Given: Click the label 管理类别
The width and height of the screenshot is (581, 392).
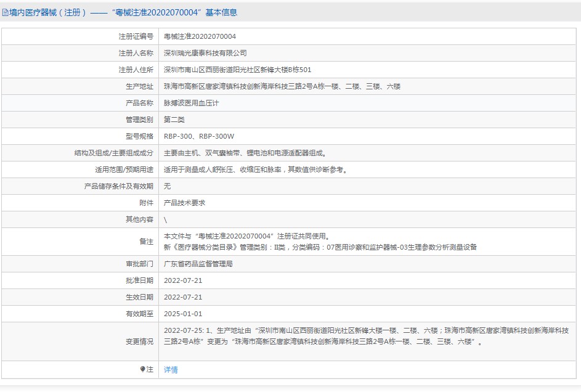Looking at the screenshot, I should (139, 120).
